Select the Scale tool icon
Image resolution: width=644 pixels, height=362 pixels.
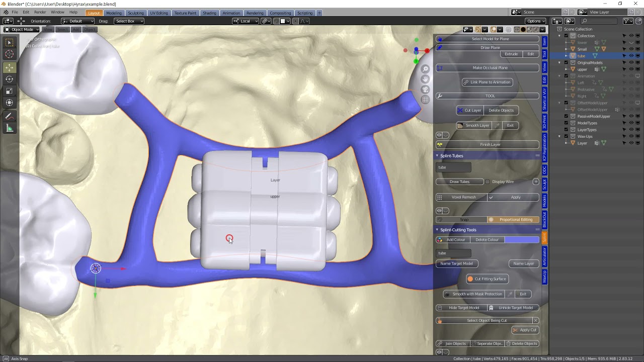click(10, 91)
